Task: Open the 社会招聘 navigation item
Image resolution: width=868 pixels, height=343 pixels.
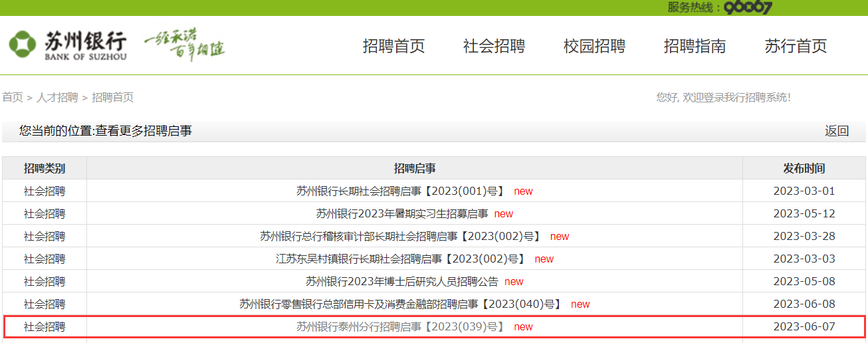Action: tap(494, 46)
